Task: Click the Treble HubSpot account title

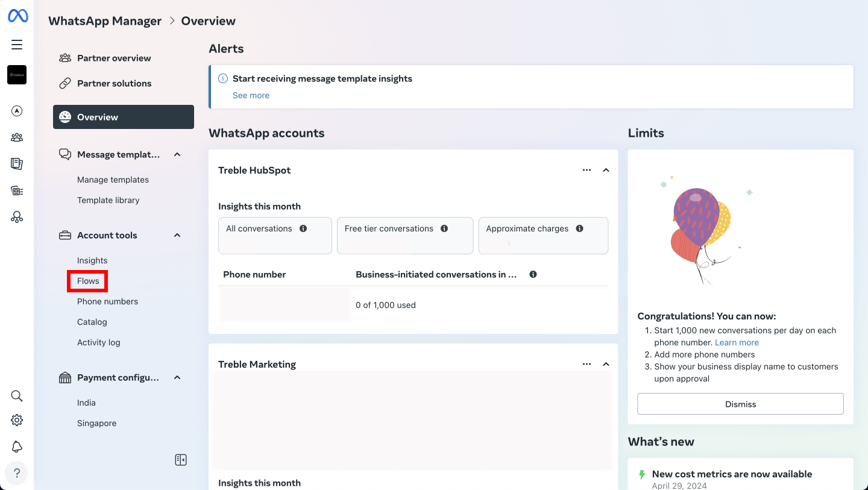Action: 254,170
